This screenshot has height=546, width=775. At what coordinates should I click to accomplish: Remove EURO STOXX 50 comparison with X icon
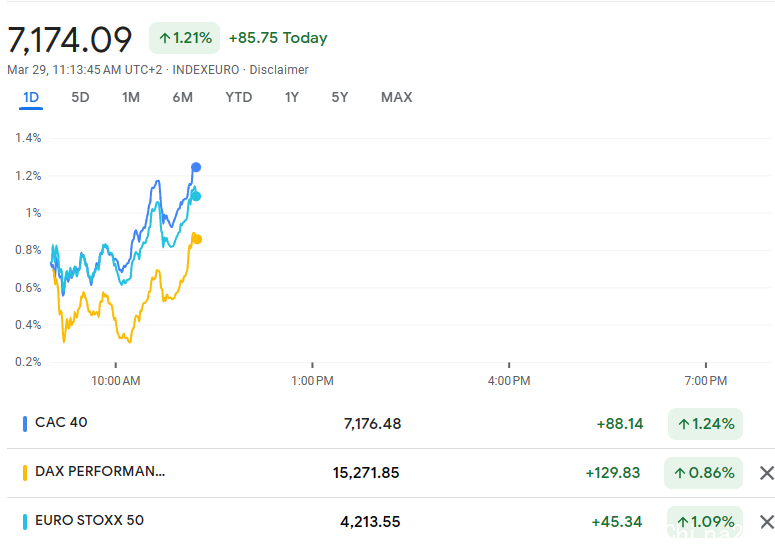[x=767, y=522]
